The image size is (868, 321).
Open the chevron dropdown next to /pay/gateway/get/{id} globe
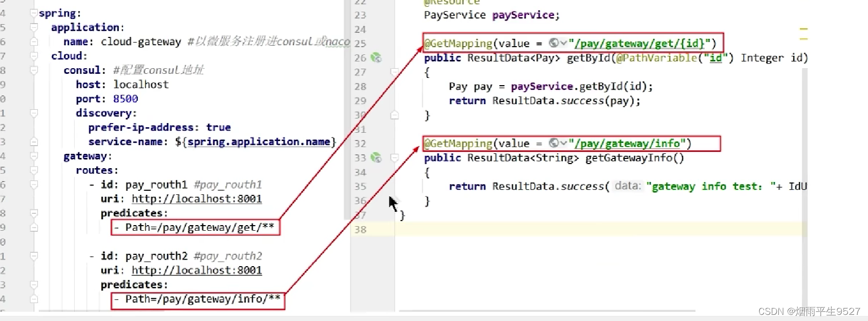point(564,43)
